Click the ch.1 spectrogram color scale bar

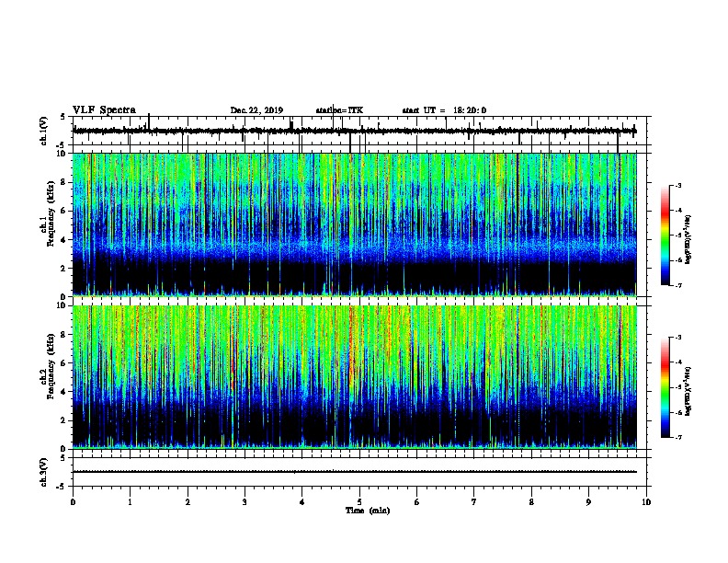(665, 236)
